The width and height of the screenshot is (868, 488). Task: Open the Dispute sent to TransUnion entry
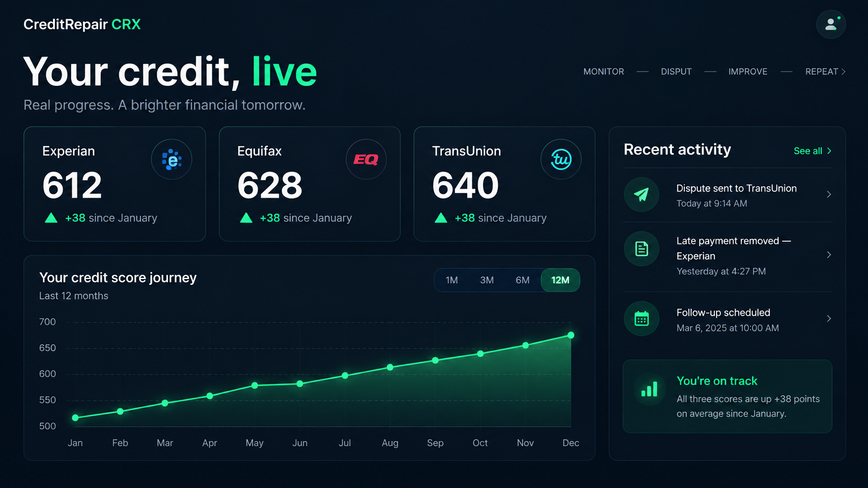coord(728,195)
